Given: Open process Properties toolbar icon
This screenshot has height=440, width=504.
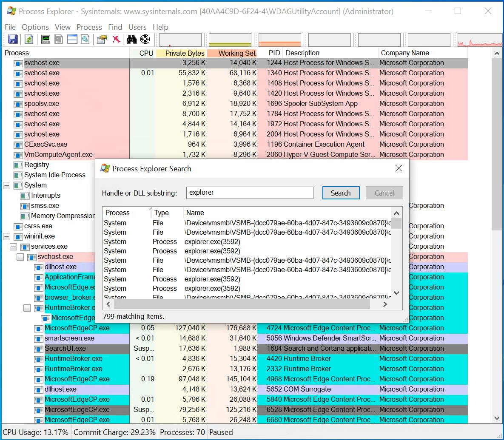Looking at the screenshot, I should tap(102, 40).
